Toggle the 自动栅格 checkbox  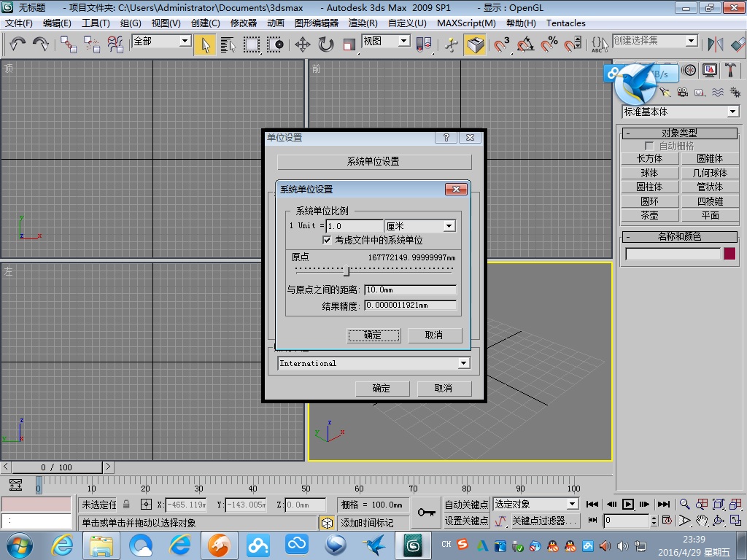[649, 146]
